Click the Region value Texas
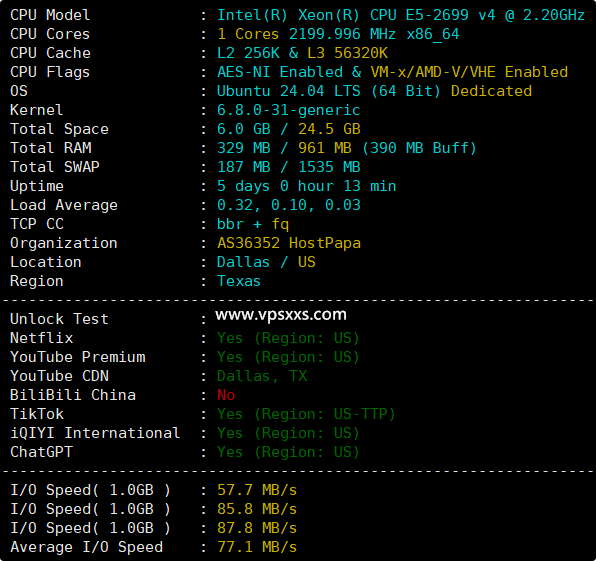This screenshot has width=596, height=561. coord(239,281)
